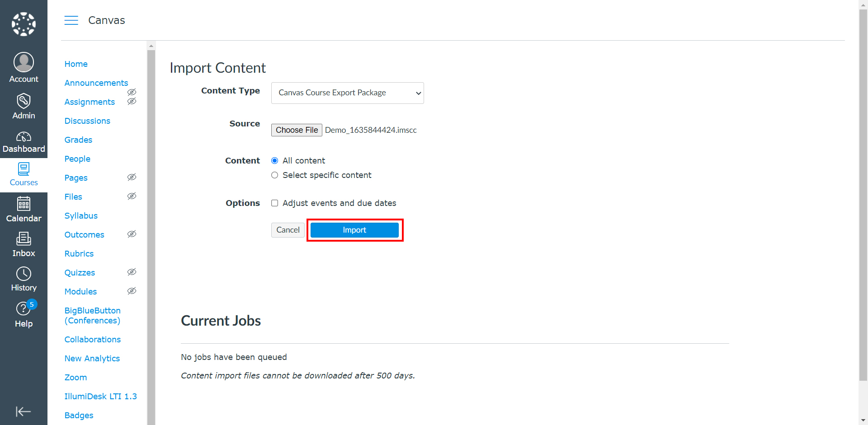This screenshot has height=425, width=868.
Task: Go to Dashboard in global navigation
Action: click(x=24, y=142)
